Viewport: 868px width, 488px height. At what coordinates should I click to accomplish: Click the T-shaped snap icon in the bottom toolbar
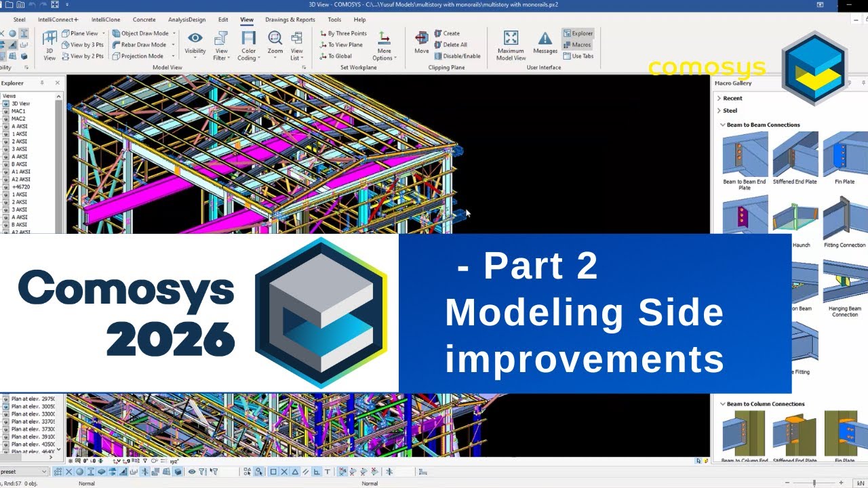[x=328, y=472]
